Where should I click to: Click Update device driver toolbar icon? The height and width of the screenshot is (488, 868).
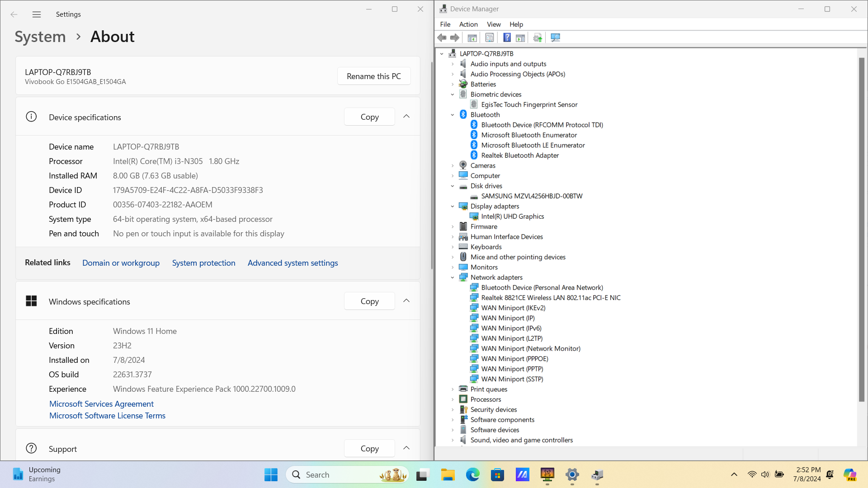[x=538, y=38]
